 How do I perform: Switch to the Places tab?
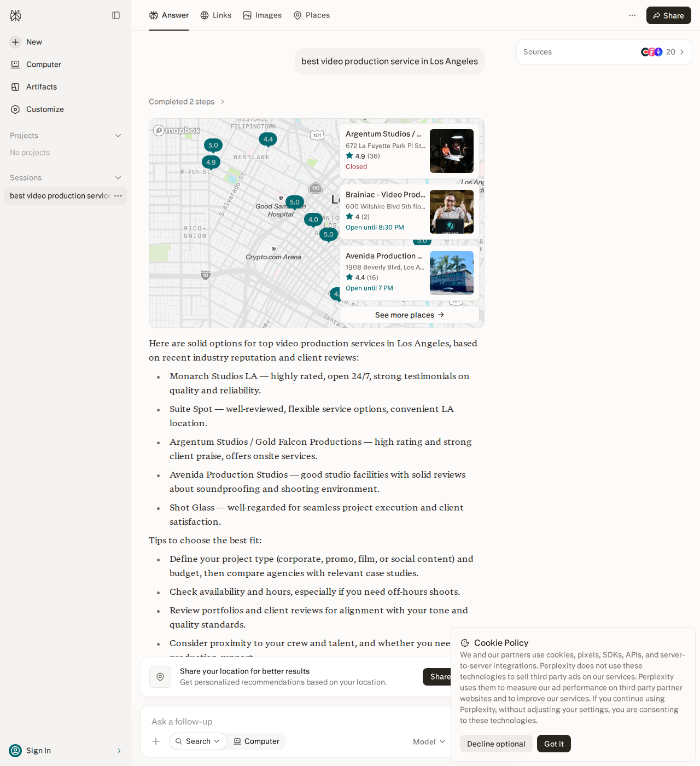[x=312, y=15]
